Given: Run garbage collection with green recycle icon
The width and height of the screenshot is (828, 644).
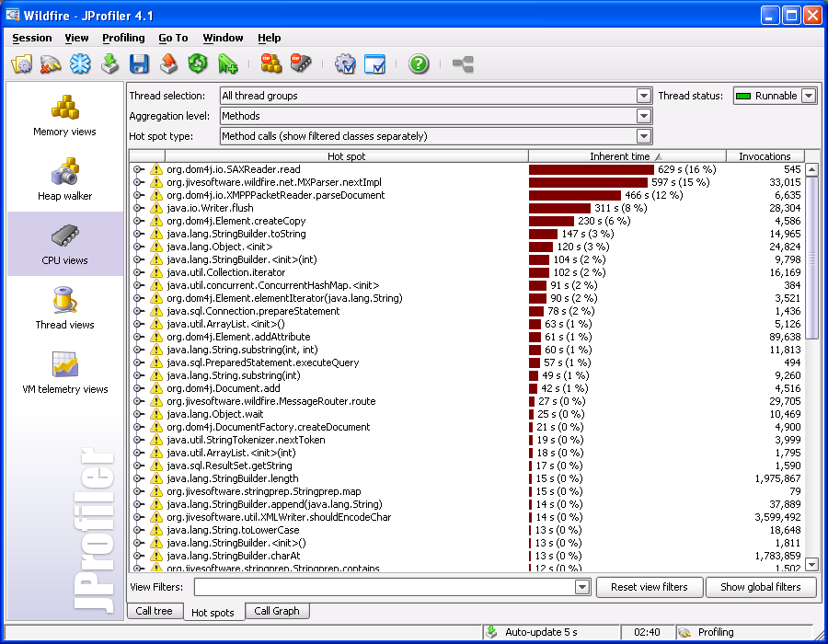Looking at the screenshot, I should 198,64.
